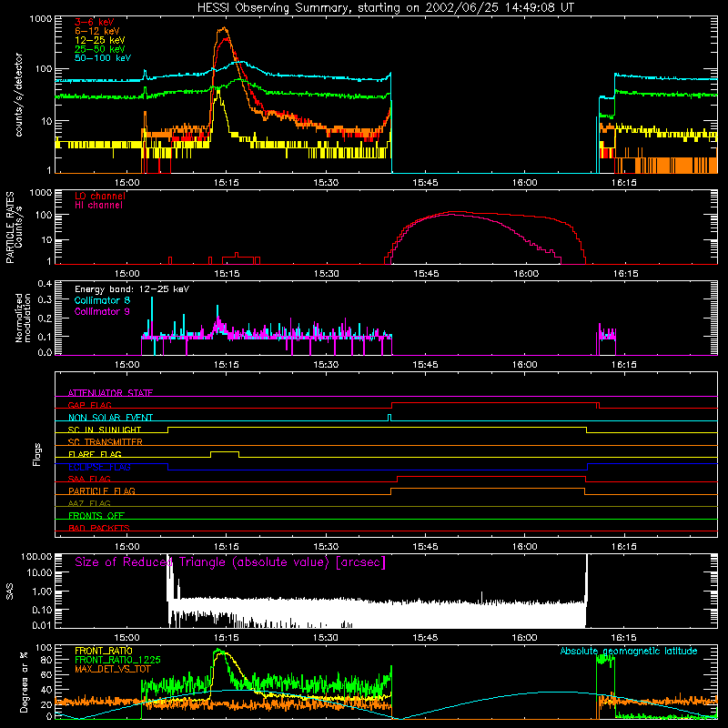Select the cyan 50-100 keV legend entry

click(103, 58)
